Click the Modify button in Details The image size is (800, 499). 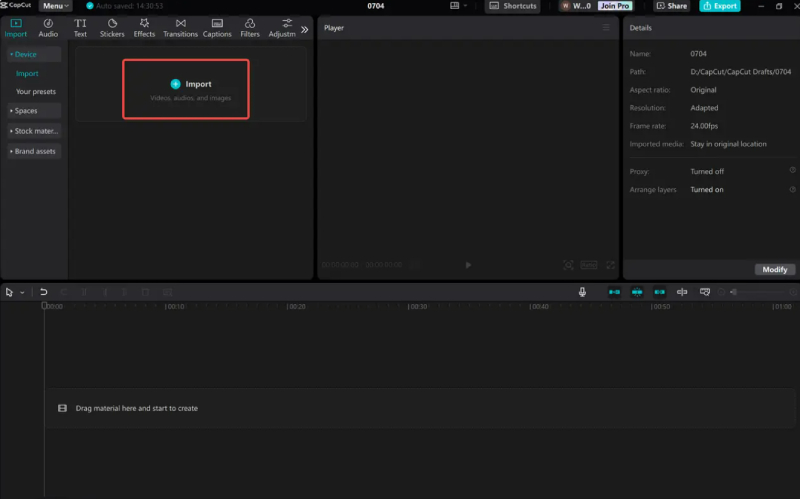pyautogui.click(x=774, y=269)
